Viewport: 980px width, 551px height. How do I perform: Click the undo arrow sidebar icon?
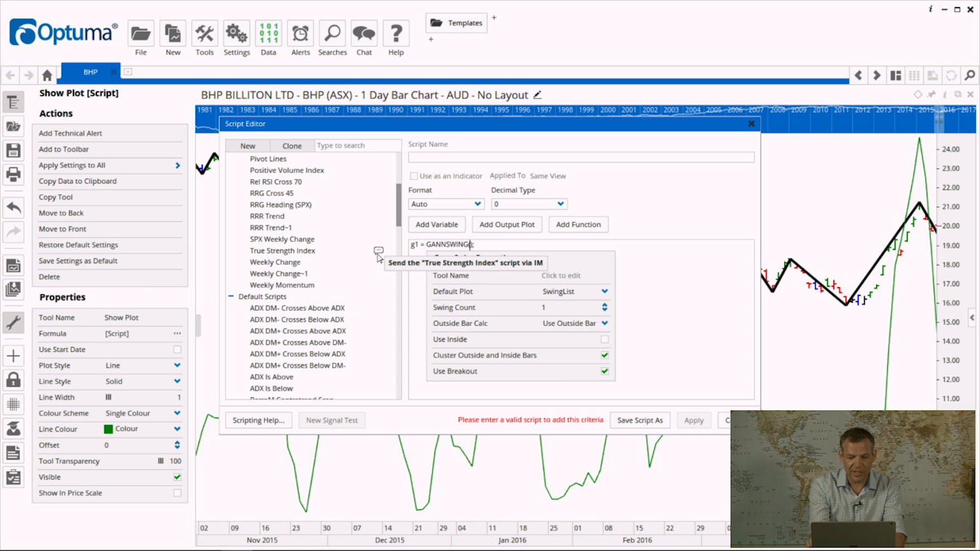click(13, 207)
